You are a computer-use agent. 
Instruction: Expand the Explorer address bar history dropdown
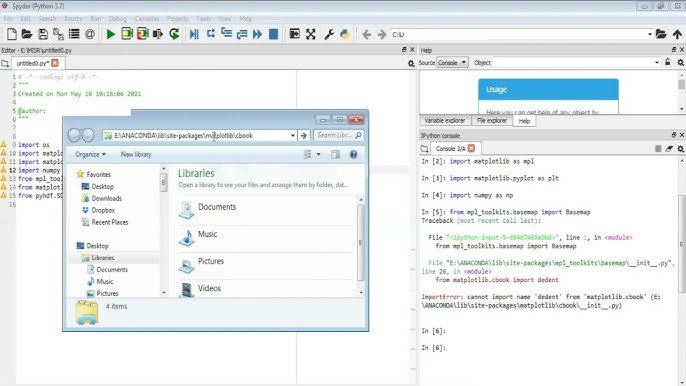pos(293,136)
